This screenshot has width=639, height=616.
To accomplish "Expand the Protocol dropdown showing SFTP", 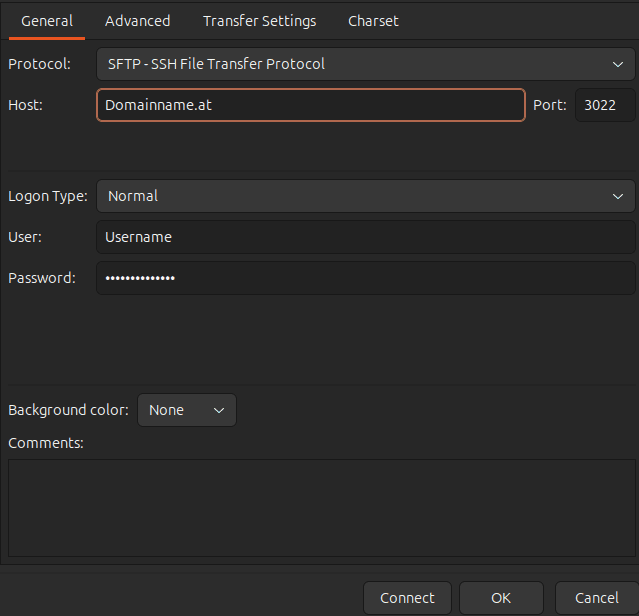I will click(365, 64).
